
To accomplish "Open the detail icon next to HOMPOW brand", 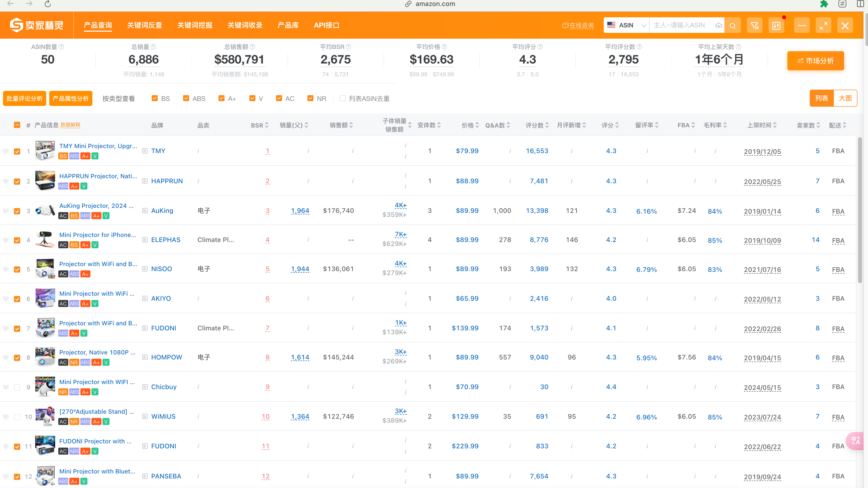I will pos(145,357).
